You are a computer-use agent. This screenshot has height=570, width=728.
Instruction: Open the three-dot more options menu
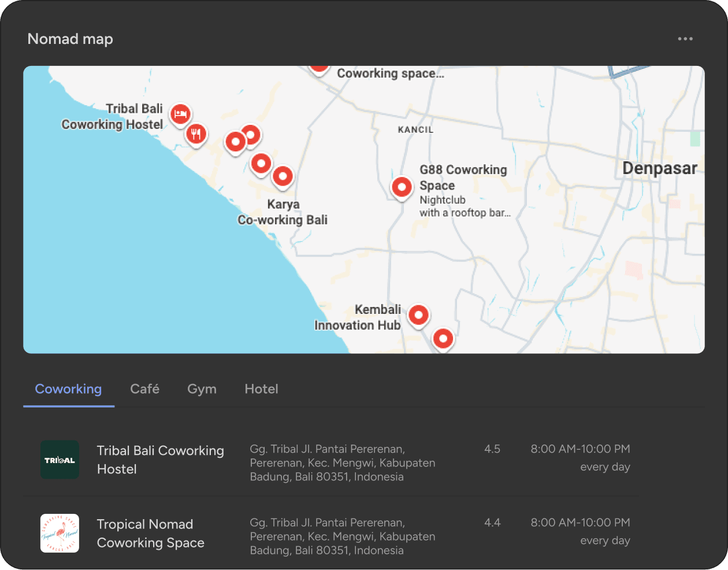click(x=685, y=39)
